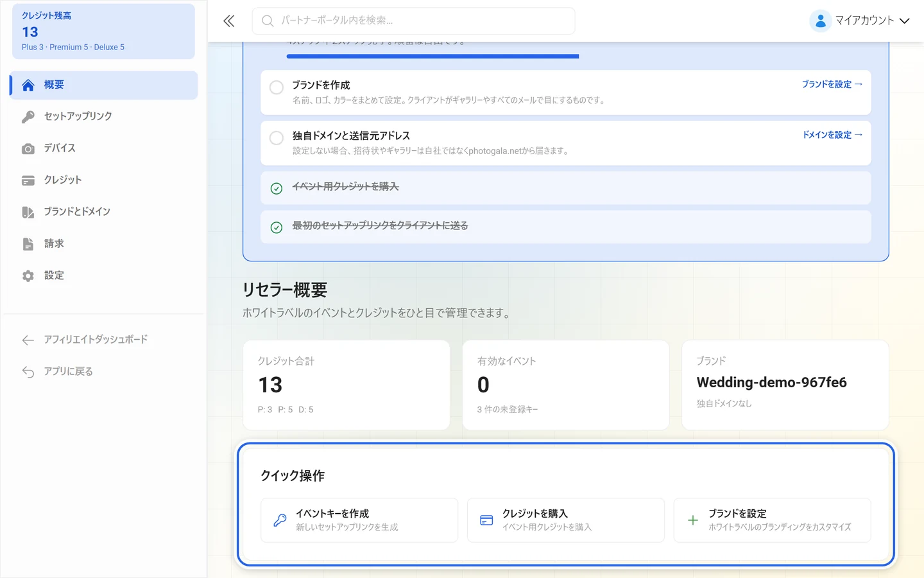924x578 pixels.
Task: Open the クレジット残高 13 card
Action: point(104,31)
